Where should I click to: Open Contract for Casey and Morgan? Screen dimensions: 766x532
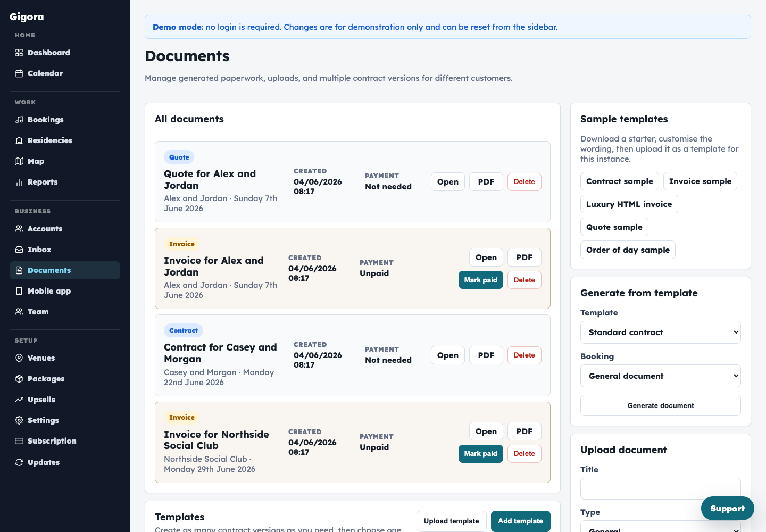coord(448,355)
